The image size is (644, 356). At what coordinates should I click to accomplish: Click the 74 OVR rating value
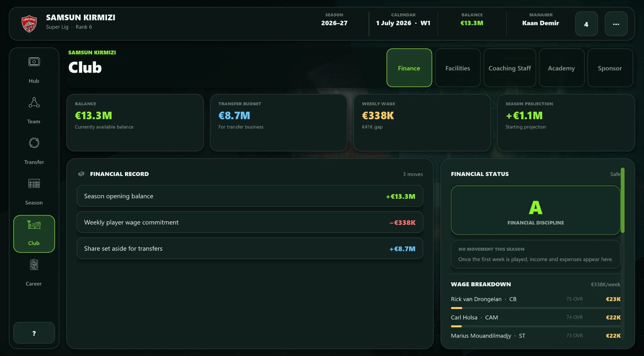coord(575,317)
